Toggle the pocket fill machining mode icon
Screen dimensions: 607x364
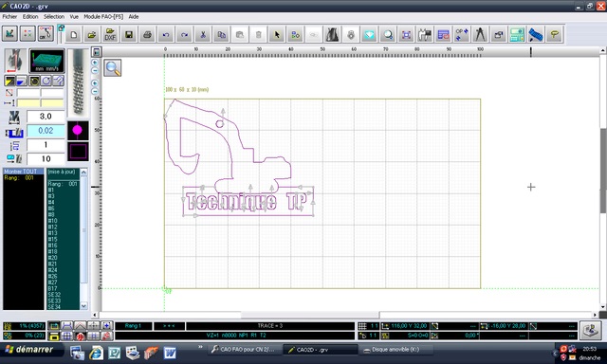pyautogui.click(x=21, y=81)
